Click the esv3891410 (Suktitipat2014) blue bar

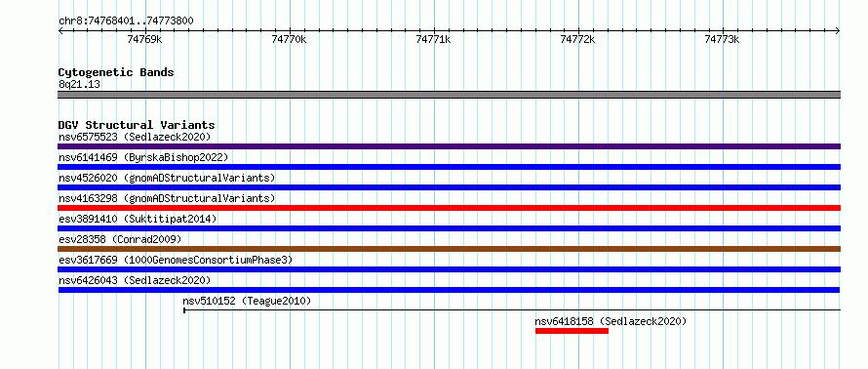point(449,228)
